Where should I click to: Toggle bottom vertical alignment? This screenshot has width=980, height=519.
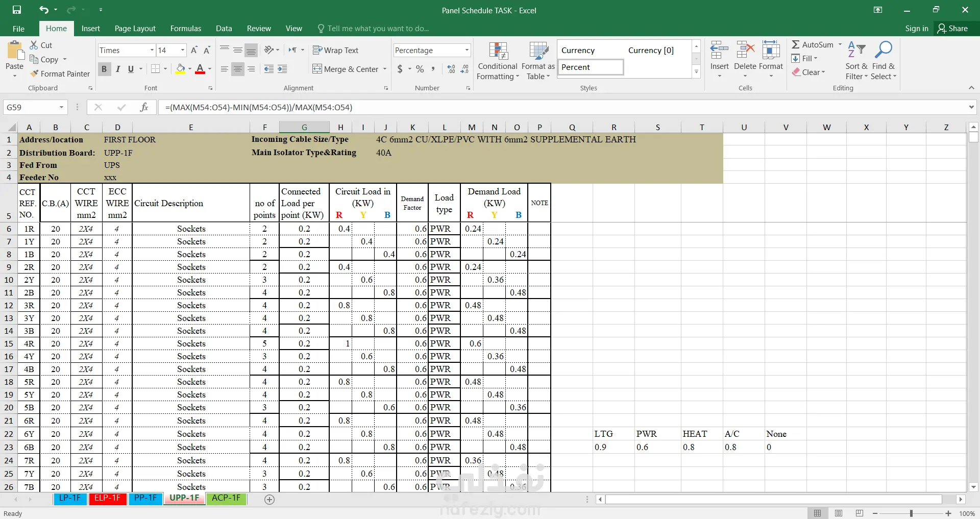(x=251, y=50)
